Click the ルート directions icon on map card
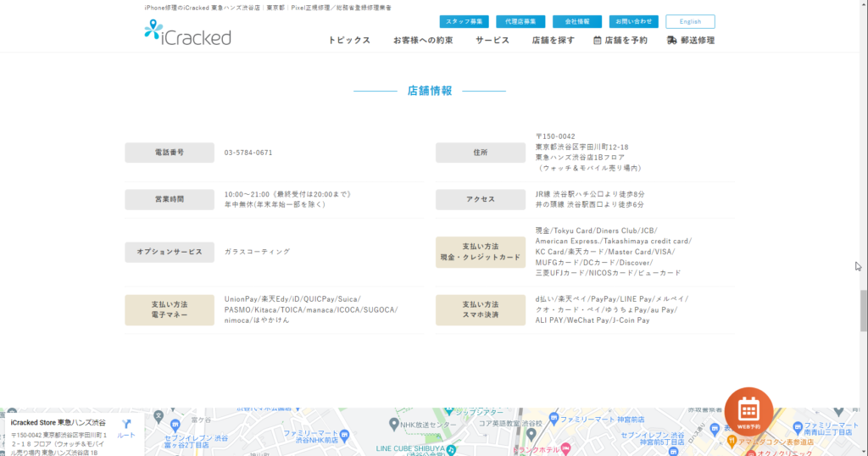 coord(126,425)
